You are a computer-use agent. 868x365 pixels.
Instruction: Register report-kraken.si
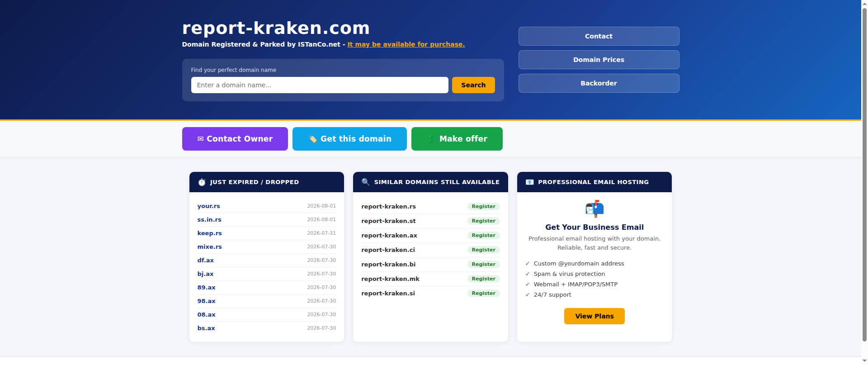(x=483, y=293)
